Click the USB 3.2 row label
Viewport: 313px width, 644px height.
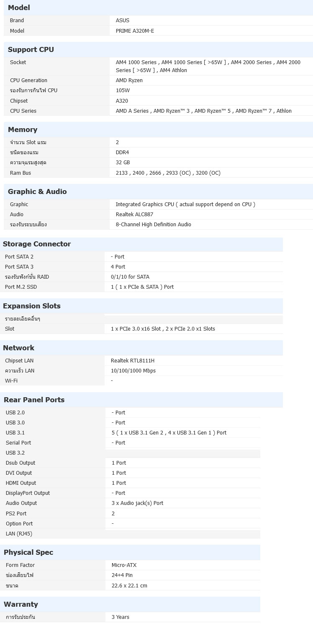click(15, 453)
